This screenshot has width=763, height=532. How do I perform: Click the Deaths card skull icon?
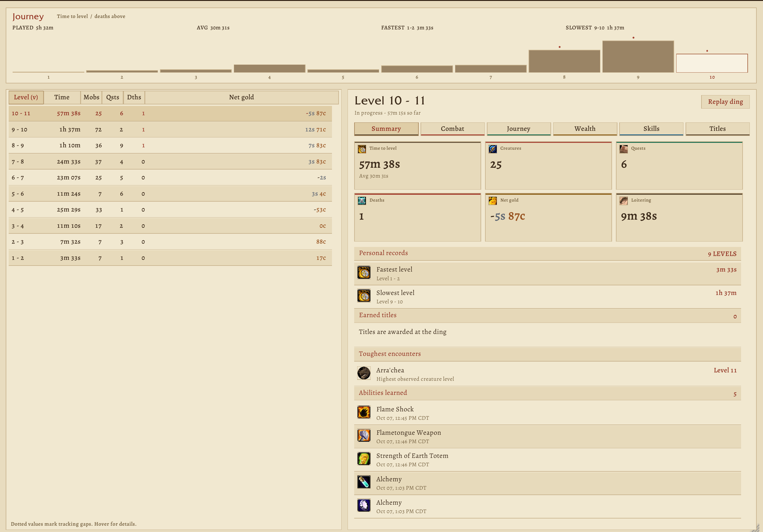coord(362,201)
